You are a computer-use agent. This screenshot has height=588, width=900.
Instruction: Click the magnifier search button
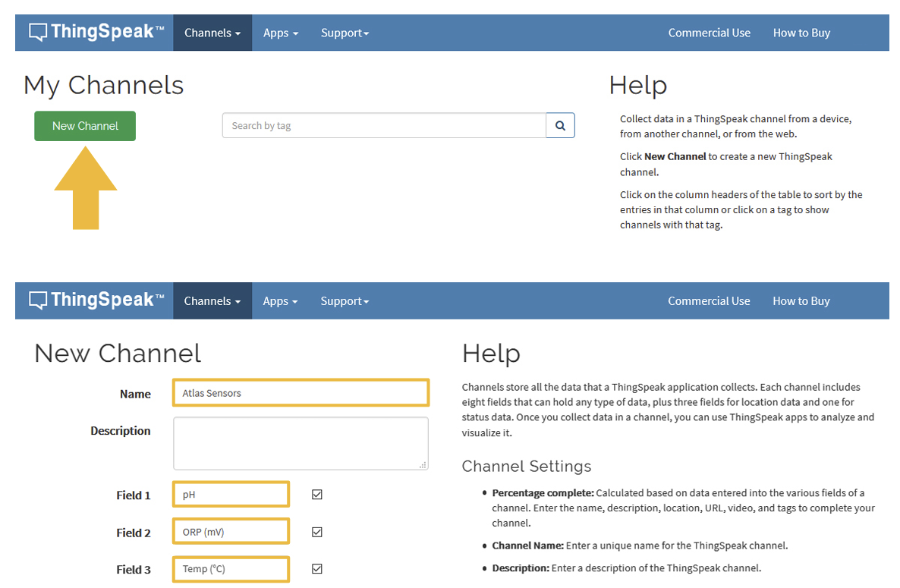click(560, 126)
